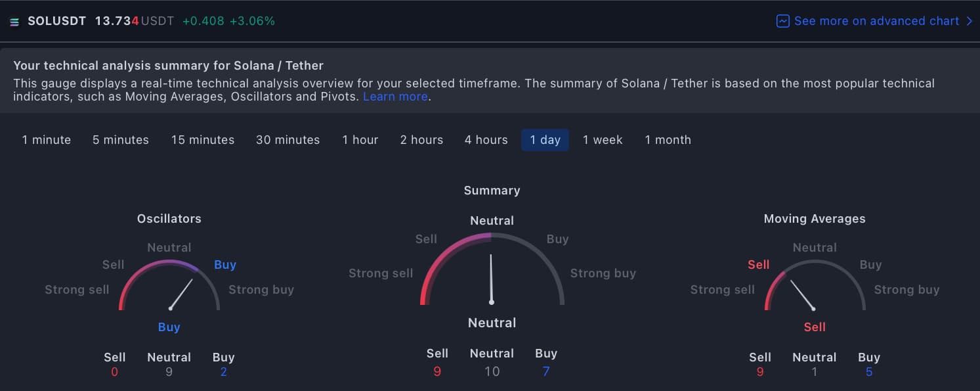Click the Moving Averages Sell count of 9

[760, 371]
